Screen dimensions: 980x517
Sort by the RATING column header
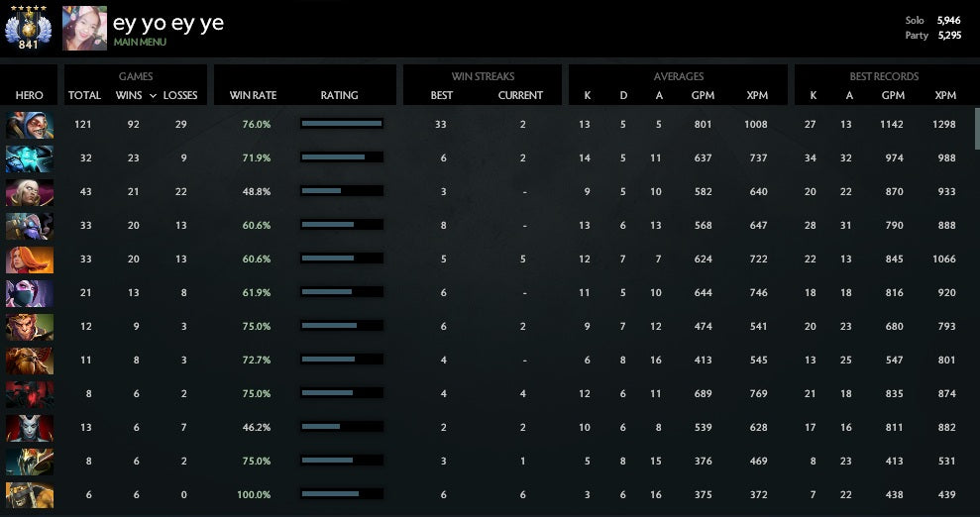pyautogui.click(x=339, y=96)
